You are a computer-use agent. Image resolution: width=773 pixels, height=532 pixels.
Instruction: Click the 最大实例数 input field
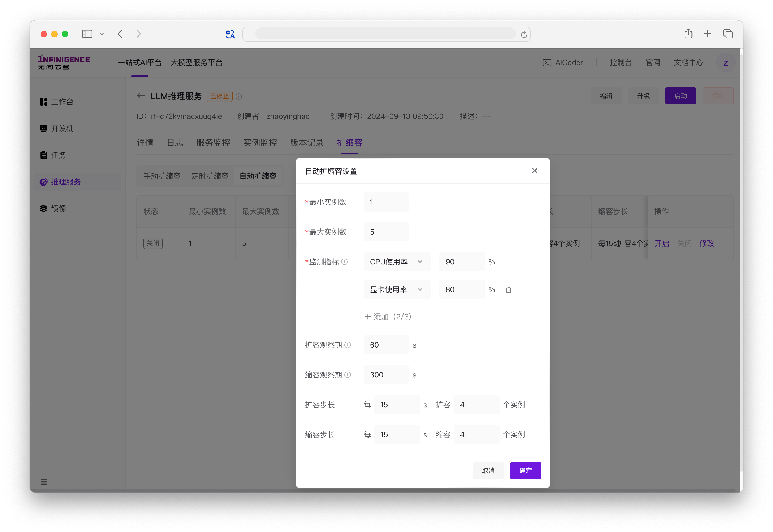[x=386, y=232]
